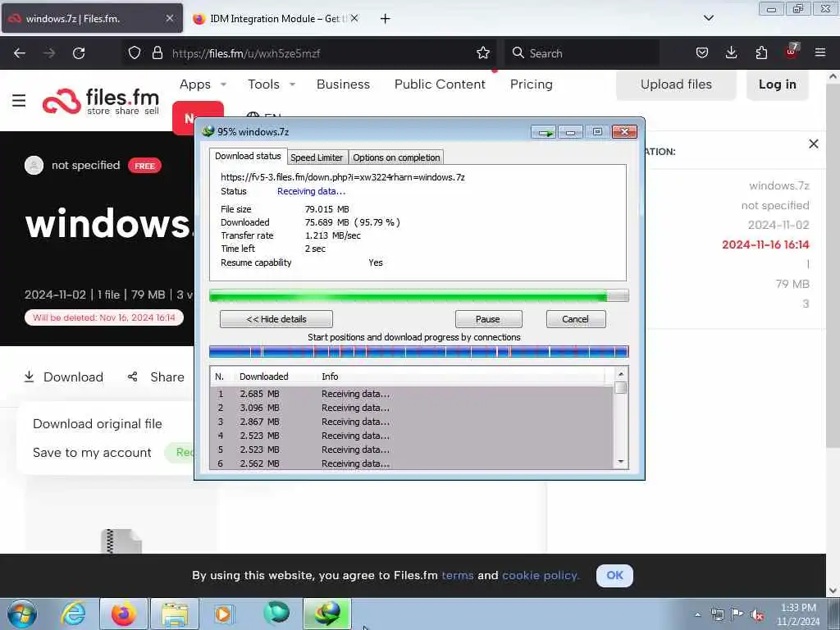This screenshot has width=840, height=630.
Task: Open Windows Explorer from taskbar
Action: pyautogui.click(x=175, y=614)
